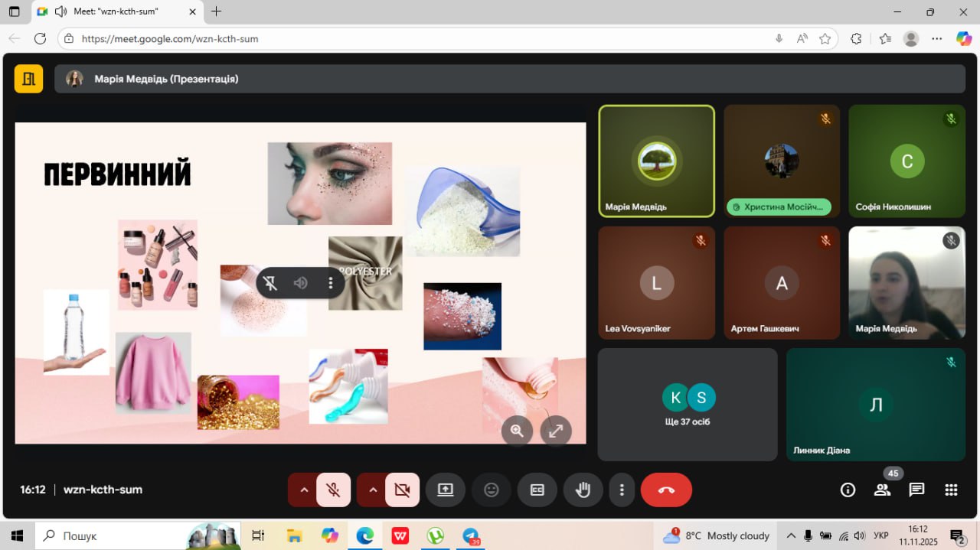Select the Meet "wzn-kcth-sum" browser tab
Image resolution: width=980 pixels, height=550 pixels.
click(x=115, y=11)
